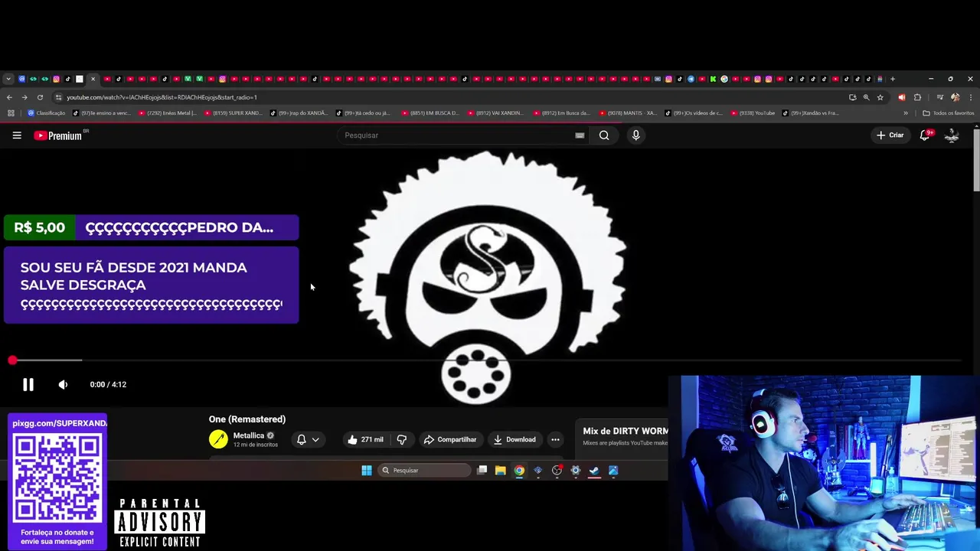Open Steam from the taskbar

(x=594, y=471)
